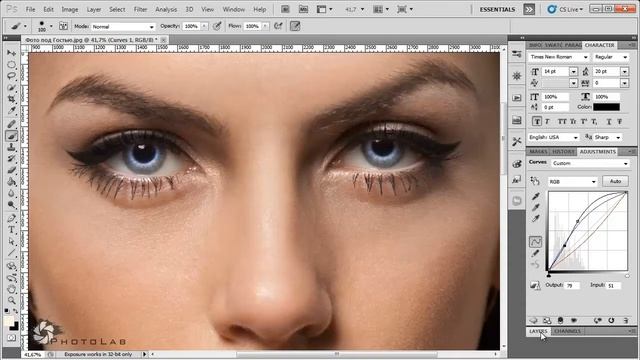Reset adjustment to defaults
The height and width of the screenshot is (360, 640).
(x=611, y=320)
